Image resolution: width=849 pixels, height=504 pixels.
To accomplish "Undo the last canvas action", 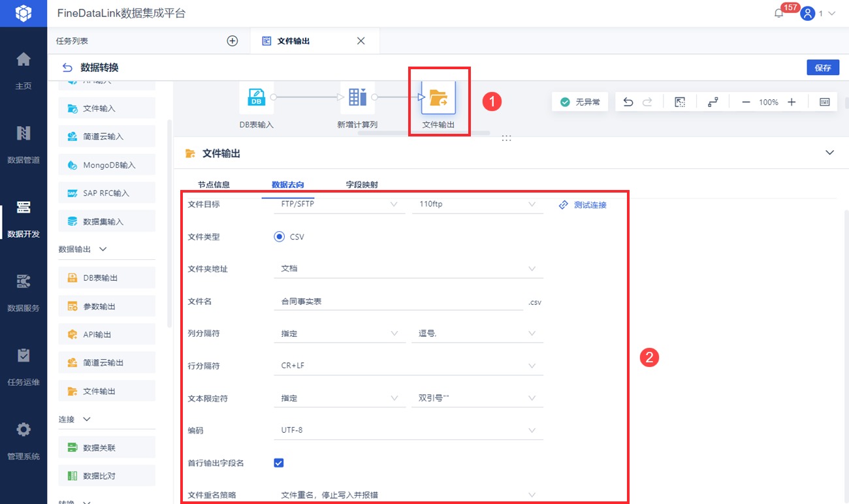I will (628, 102).
